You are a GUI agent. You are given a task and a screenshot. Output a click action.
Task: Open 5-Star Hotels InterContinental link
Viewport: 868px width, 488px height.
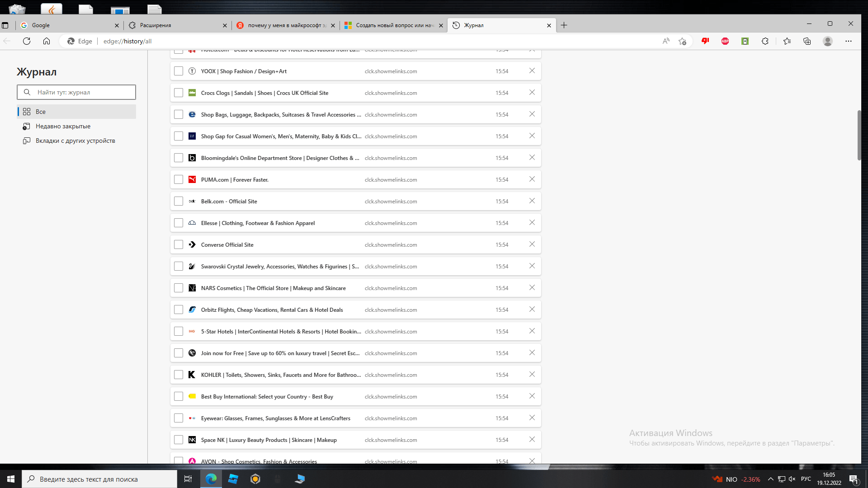(x=281, y=332)
